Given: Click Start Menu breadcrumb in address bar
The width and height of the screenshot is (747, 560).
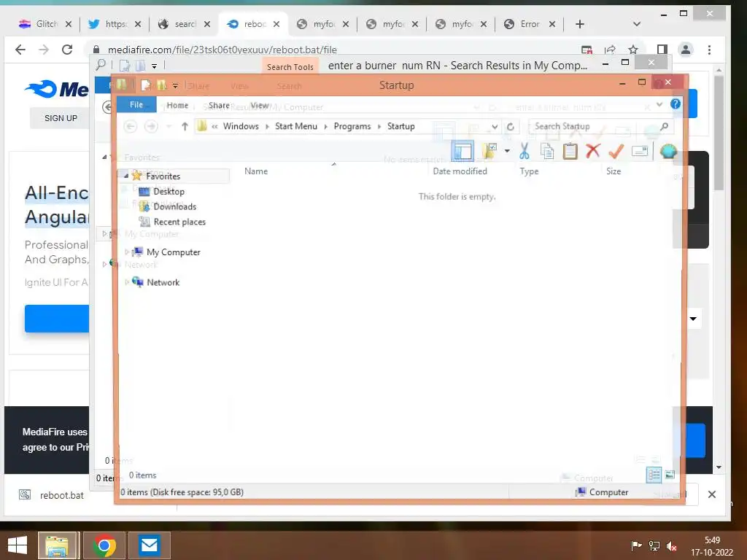Looking at the screenshot, I should tap(296, 126).
